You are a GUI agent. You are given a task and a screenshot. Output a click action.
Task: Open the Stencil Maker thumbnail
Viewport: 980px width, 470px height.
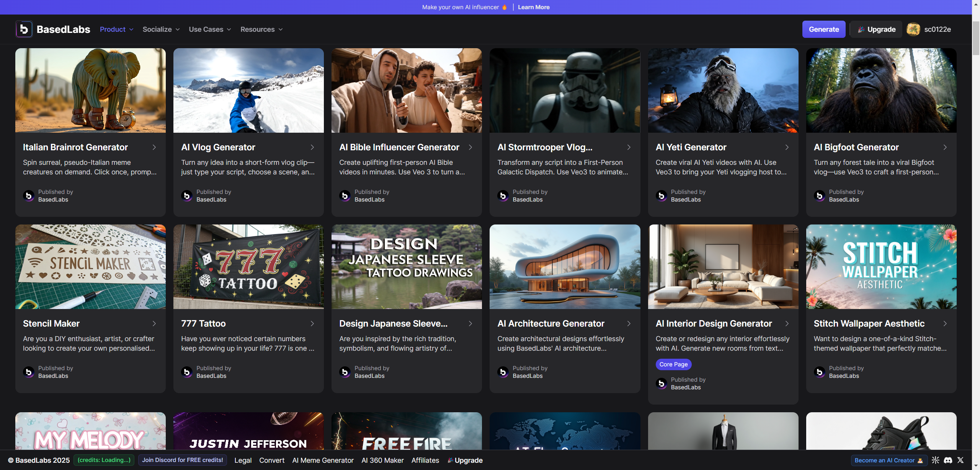pyautogui.click(x=90, y=267)
